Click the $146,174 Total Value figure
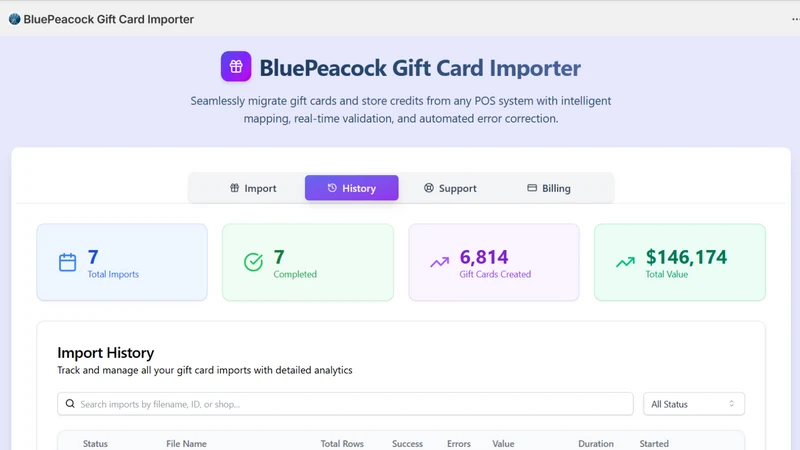 coord(686,257)
